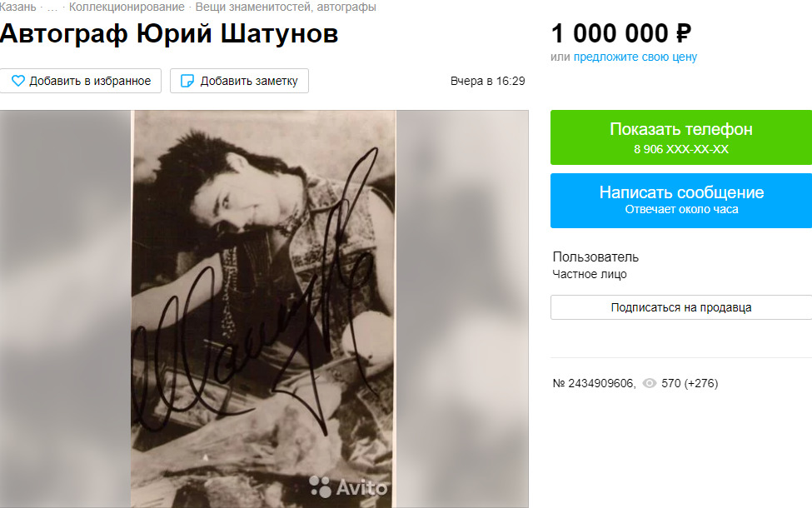Follow the предложите свою цену link
Screen dimensions: 812x508
coord(635,57)
